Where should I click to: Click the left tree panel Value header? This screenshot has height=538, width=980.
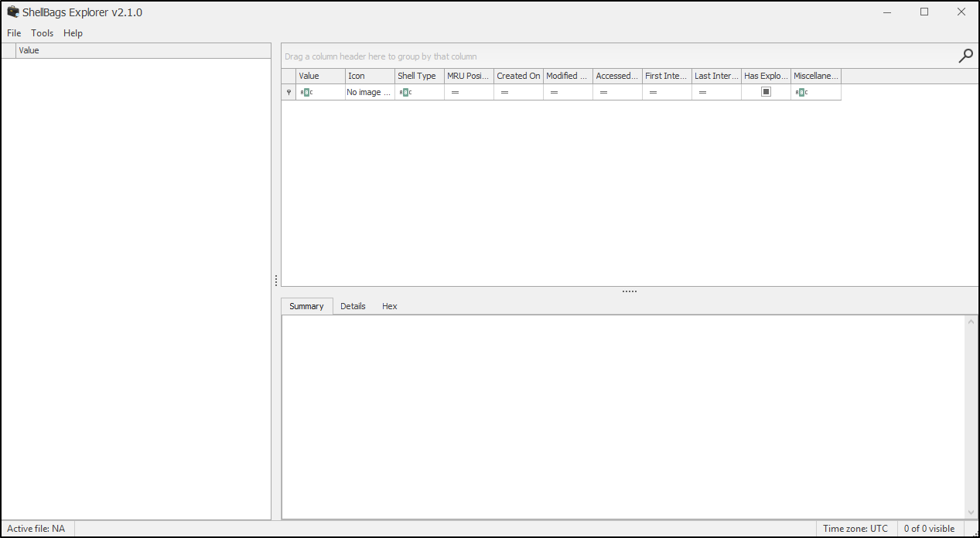click(x=143, y=50)
